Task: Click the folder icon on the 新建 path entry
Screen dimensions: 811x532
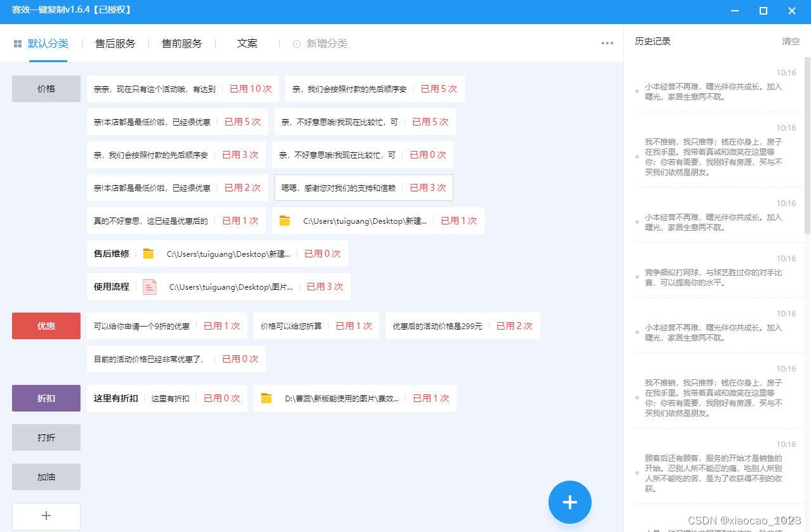Action: pos(284,221)
